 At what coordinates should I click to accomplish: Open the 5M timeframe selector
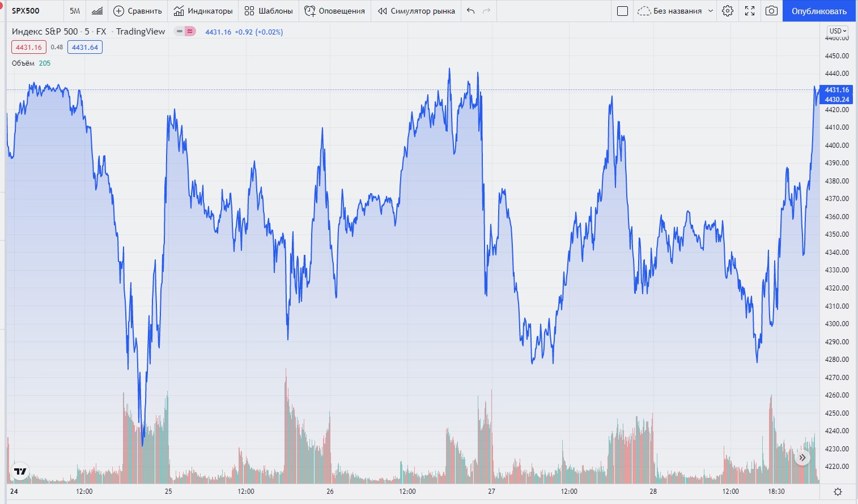tap(75, 11)
